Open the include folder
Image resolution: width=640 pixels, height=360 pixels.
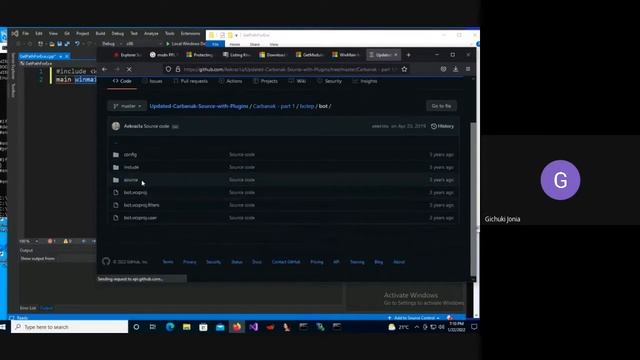point(131,167)
